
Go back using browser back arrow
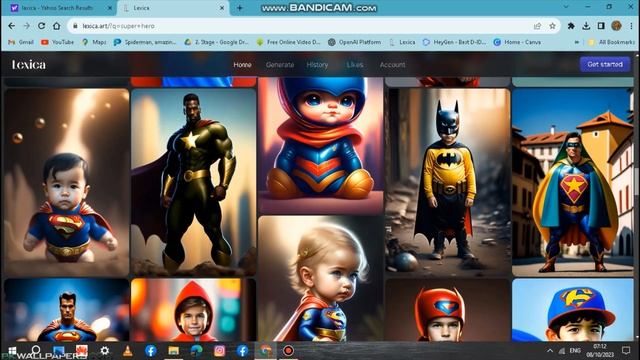point(11,26)
